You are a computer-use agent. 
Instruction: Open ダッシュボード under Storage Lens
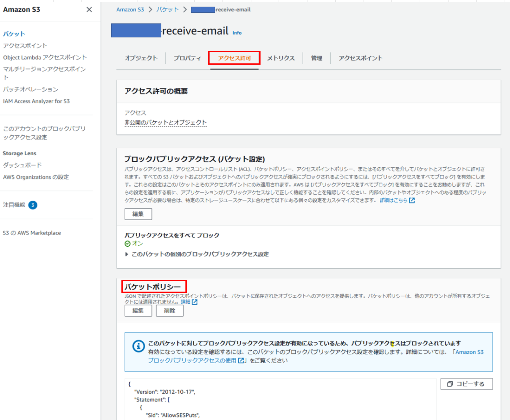coord(22,165)
